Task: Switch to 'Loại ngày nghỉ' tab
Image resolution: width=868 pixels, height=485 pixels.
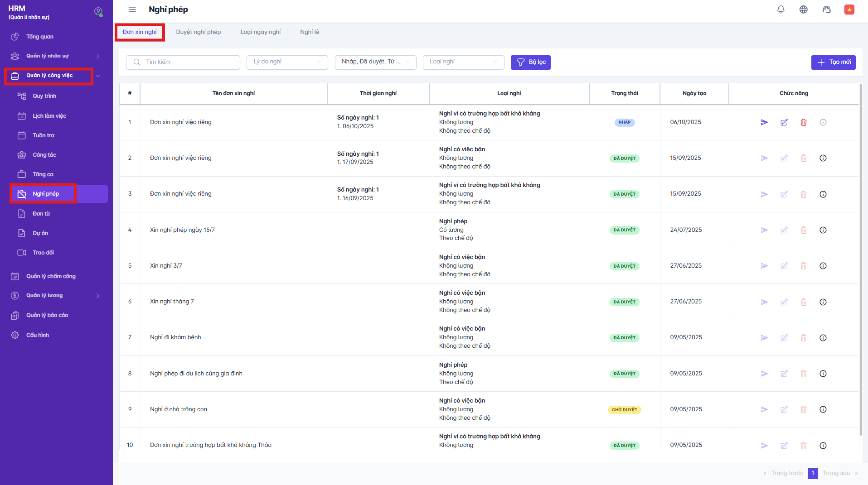Action: tap(260, 32)
